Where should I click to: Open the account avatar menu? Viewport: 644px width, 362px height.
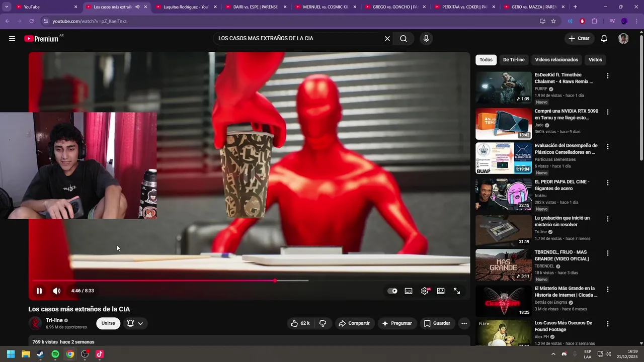click(x=623, y=39)
